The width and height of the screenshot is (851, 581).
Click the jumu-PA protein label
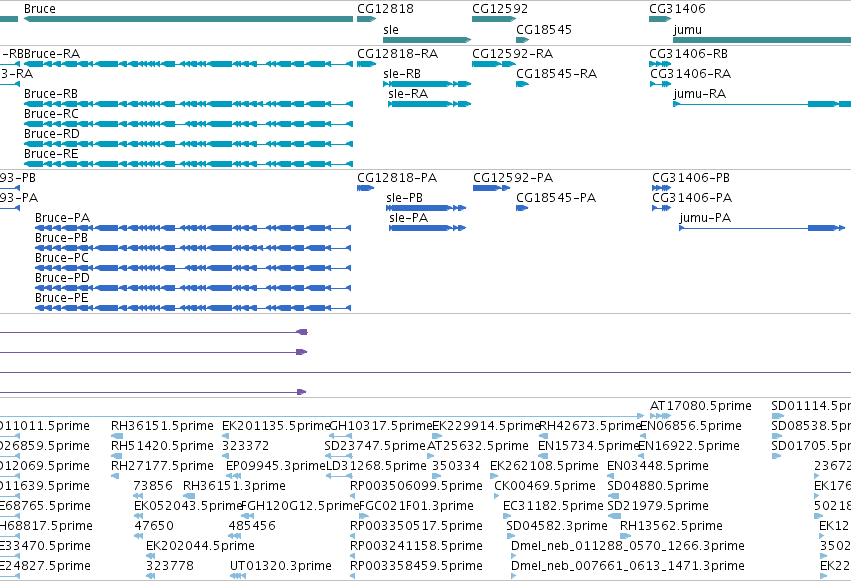(x=705, y=218)
